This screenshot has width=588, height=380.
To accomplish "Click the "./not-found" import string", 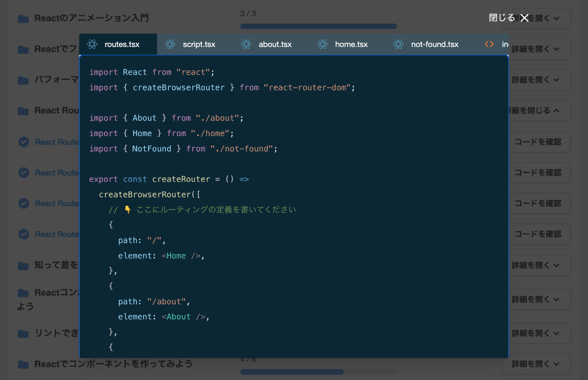I will pyautogui.click(x=241, y=149).
